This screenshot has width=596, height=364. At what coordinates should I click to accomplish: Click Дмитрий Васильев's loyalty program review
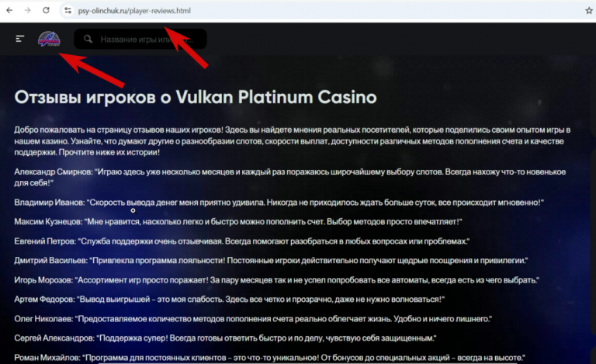[271, 261]
